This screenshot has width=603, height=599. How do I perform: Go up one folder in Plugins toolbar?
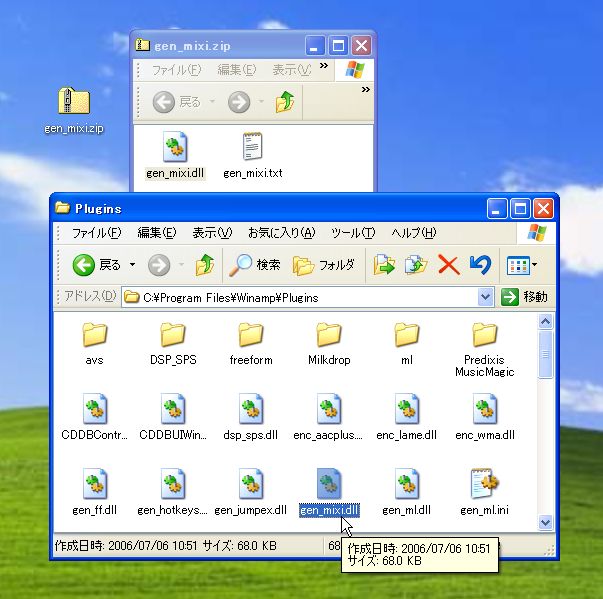pos(205,265)
